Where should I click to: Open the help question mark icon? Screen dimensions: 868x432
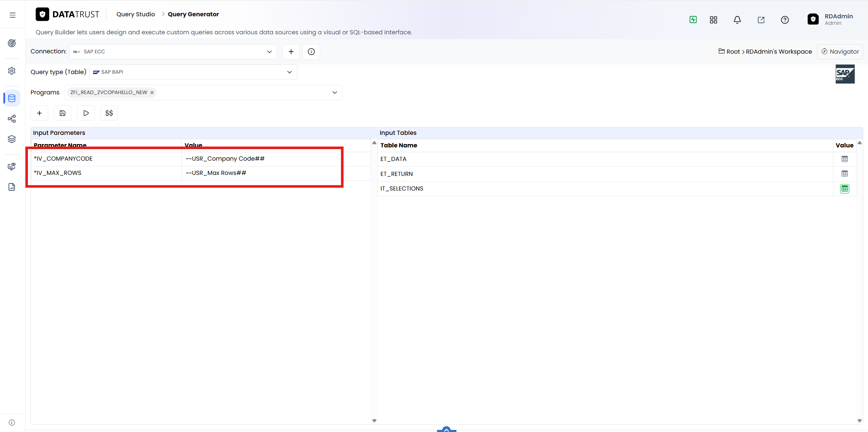(x=785, y=20)
